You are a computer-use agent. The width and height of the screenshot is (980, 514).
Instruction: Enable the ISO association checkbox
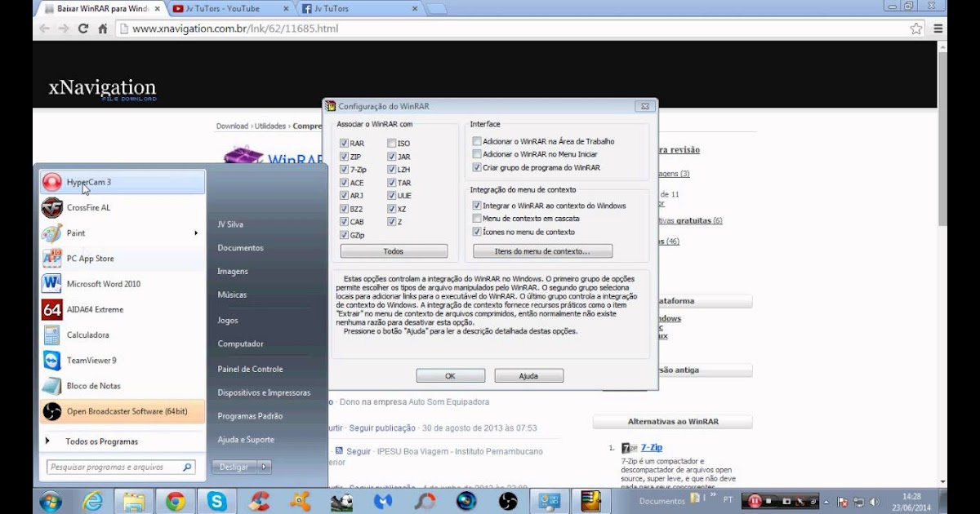[x=392, y=144]
